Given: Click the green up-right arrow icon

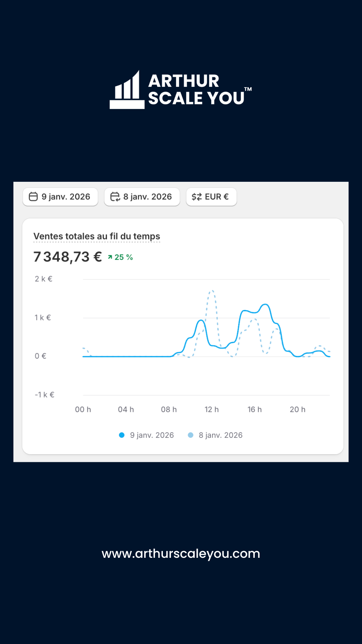Looking at the screenshot, I should [x=110, y=257].
